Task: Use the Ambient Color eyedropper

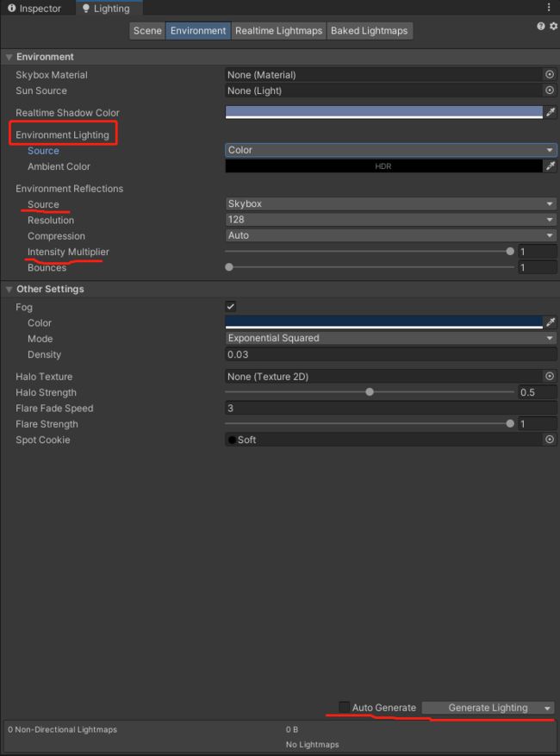Action: [x=551, y=166]
